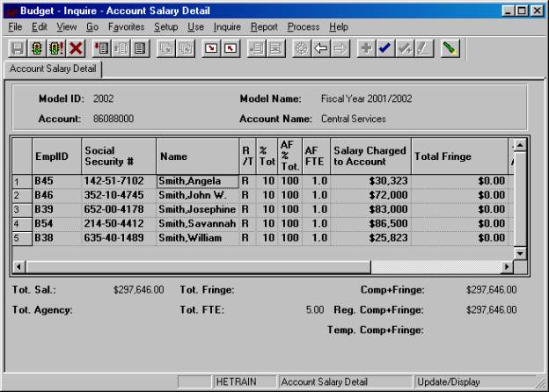Viewport: 549px width, 392px height.
Task: Click the Save disk icon in toolbar
Action: tap(17, 48)
